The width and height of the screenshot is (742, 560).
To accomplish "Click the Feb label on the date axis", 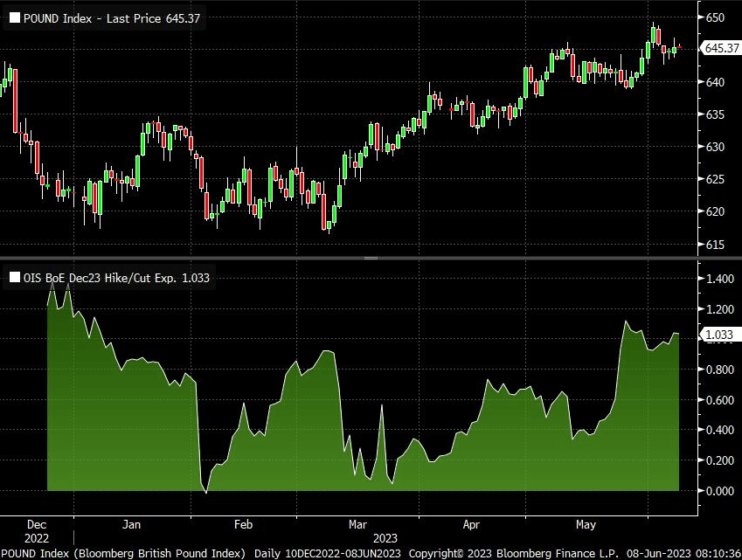I will [243, 525].
